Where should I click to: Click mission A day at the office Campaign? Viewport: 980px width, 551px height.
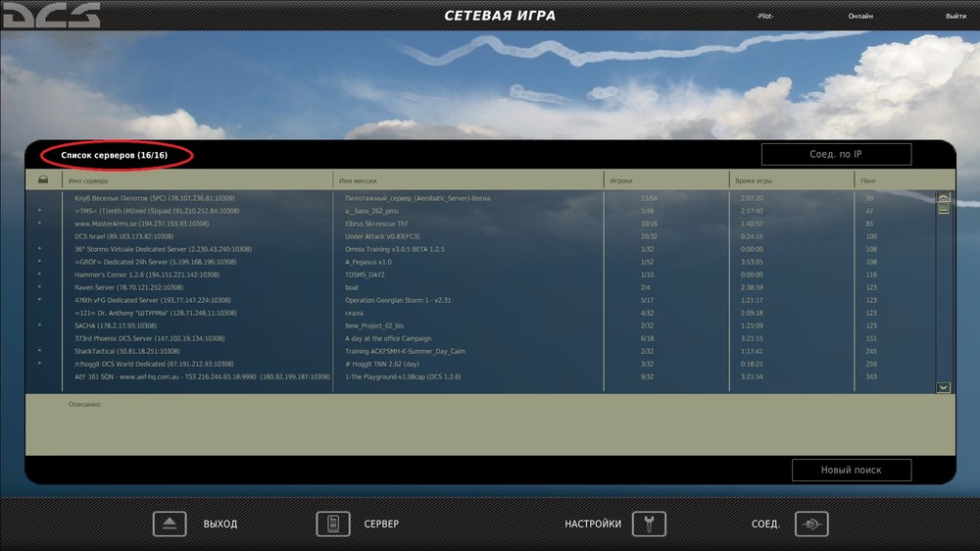(x=388, y=338)
